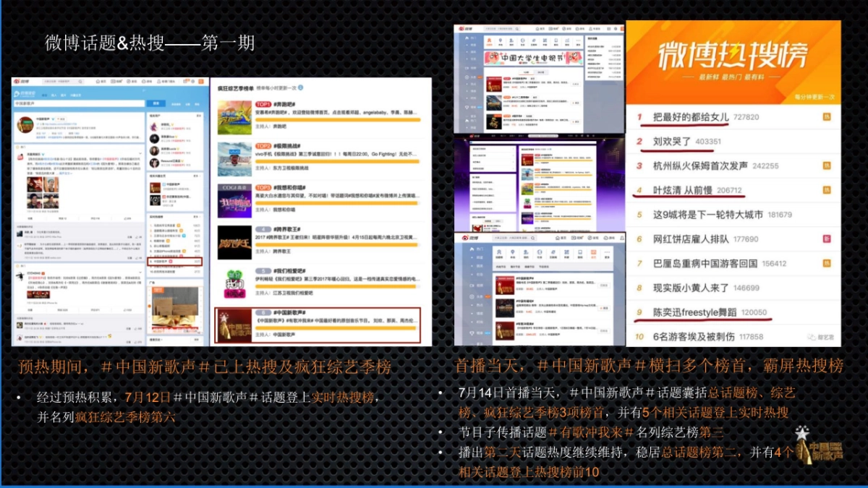The image size is (868, 488).
Task: Click the heat bar under TOP1 #奔跑吧#
Action: point(338,120)
